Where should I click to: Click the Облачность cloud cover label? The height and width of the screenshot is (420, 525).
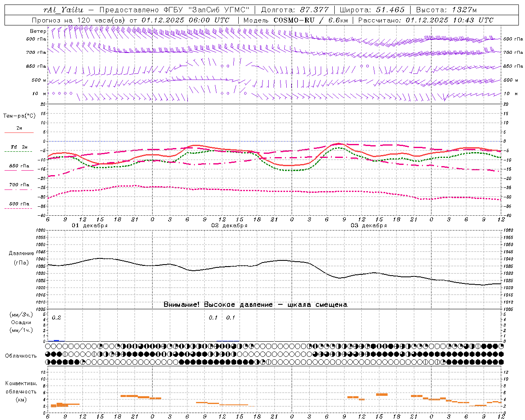click(21, 356)
